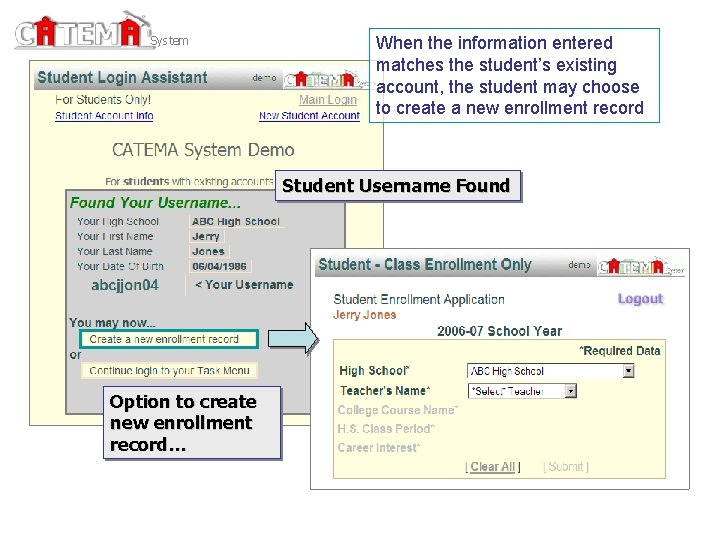Click the Clear All link
This screenshot has width=720, height=540.
[493, 467]
